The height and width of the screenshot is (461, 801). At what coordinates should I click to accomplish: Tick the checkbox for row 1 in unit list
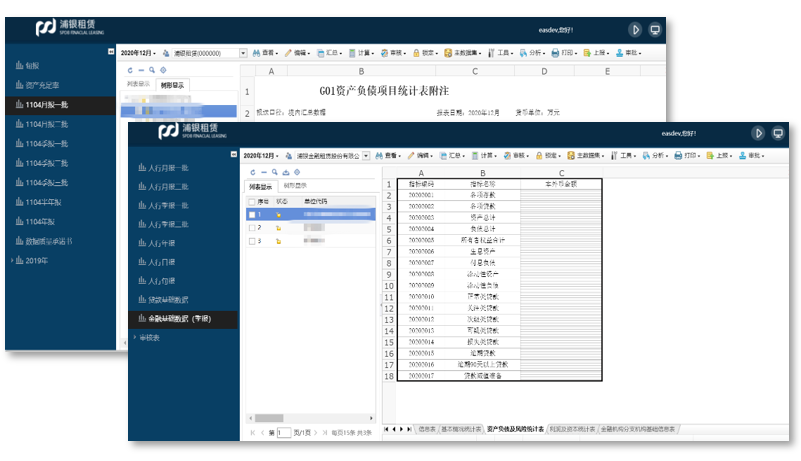click(252, 214)
